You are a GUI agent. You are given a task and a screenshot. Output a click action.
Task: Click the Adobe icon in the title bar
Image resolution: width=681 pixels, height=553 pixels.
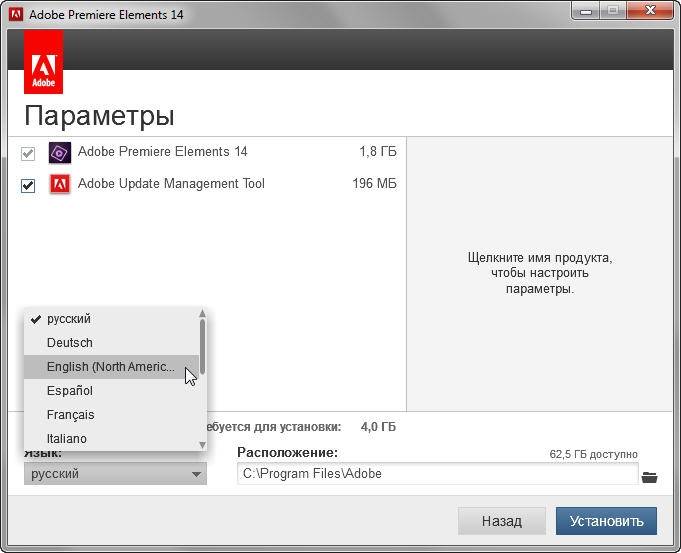point(16,14)
